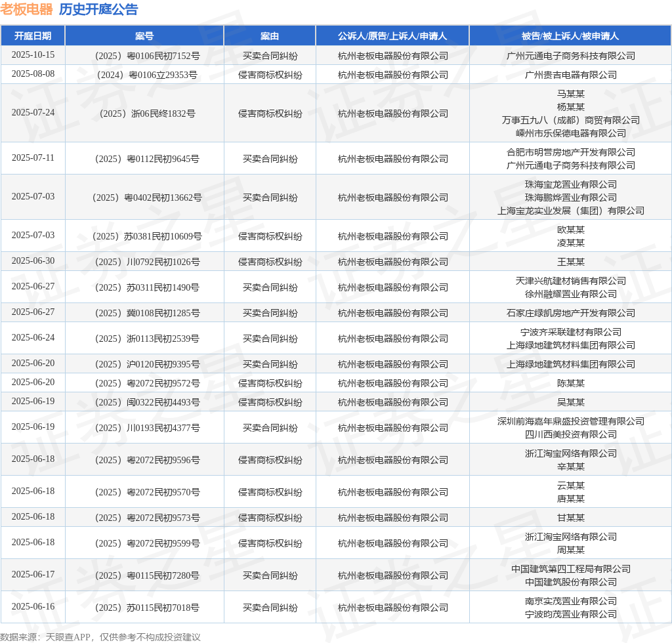This screenshot has width=672, height=643.
Task: Select "徐州融耀置业有限公司"
Action: point(571,294)
